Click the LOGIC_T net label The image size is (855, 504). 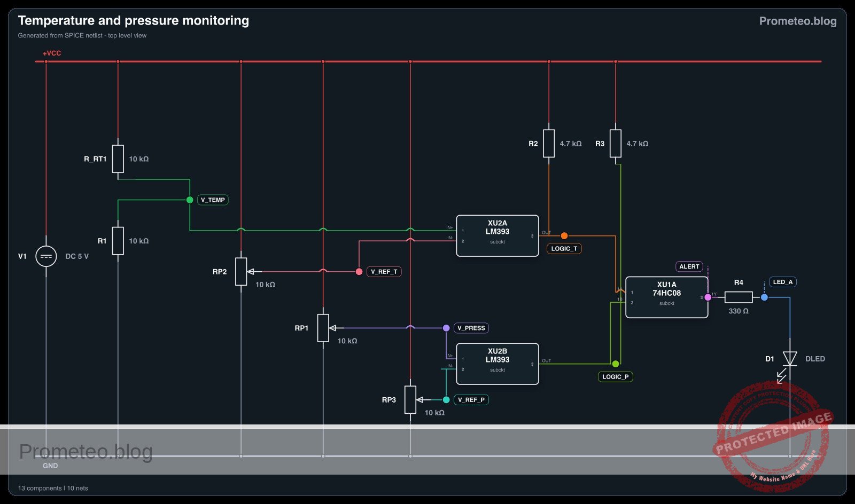564,248
